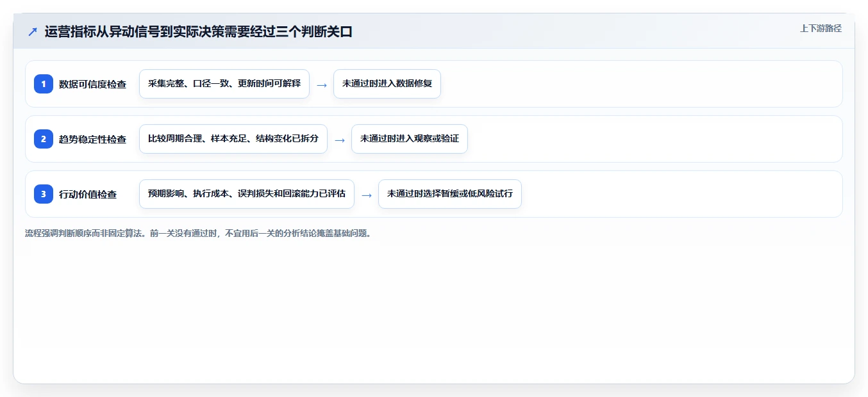The image size is (868, 397).
Task: Select step badge number 2
Action: [44, 138]
